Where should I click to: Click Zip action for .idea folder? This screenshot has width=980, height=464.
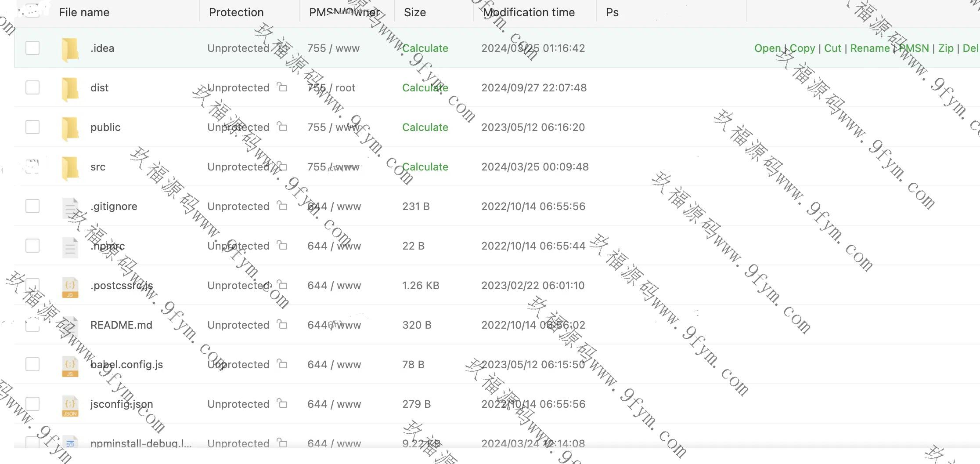(x=946, y=48)
